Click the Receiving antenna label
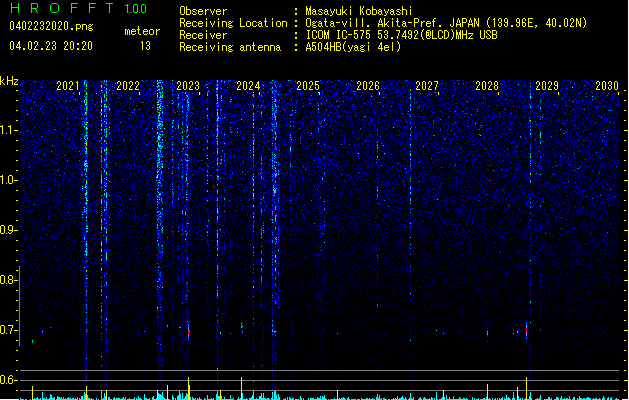Image resolution: width=629 pixels, height=400 pixels. point(230,47)
